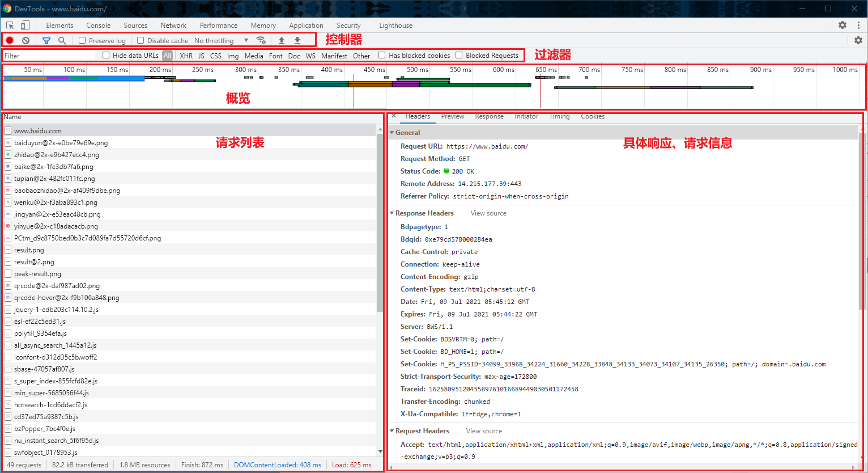Open the Performance tab
The image size is (868, 473).
(x=219, y=26)
